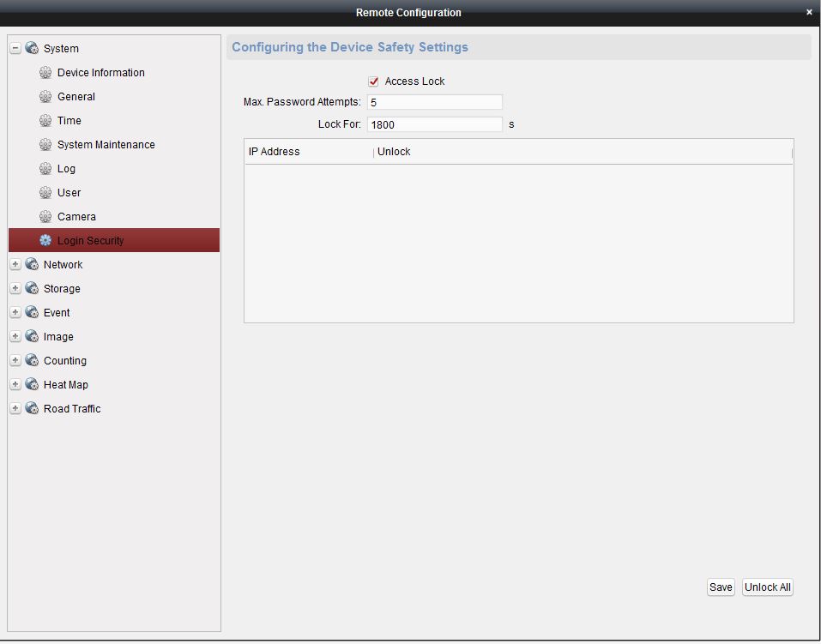Click the gear icon beside User
The width and height of the screenshot is (821, 644).
(x=45, y=193)
